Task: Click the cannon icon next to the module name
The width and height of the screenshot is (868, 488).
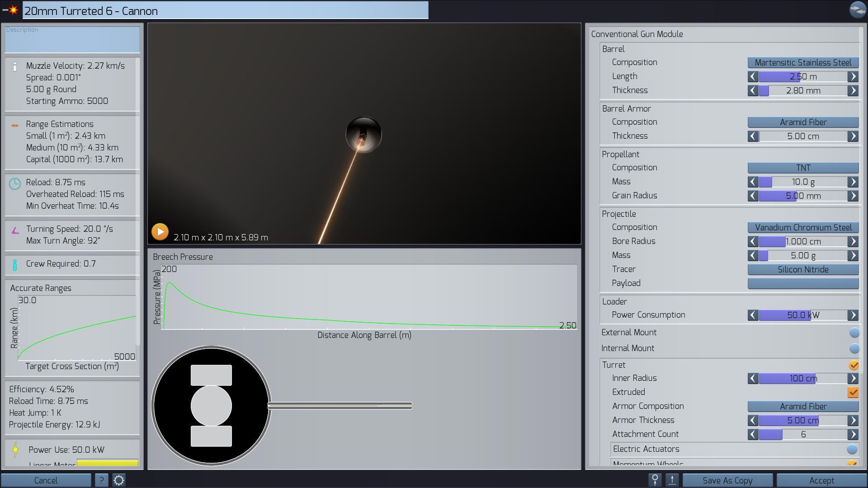Action: click(11, 10)
